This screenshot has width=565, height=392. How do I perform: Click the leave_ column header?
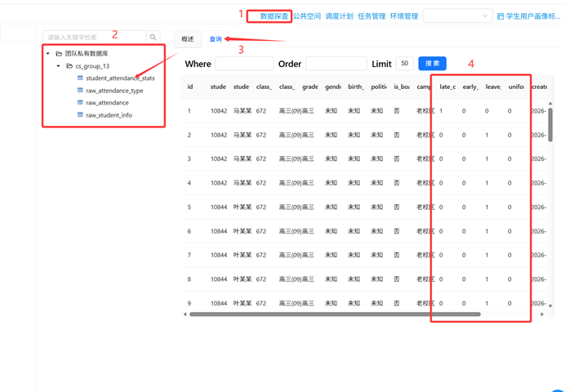(x=493, y=87)
